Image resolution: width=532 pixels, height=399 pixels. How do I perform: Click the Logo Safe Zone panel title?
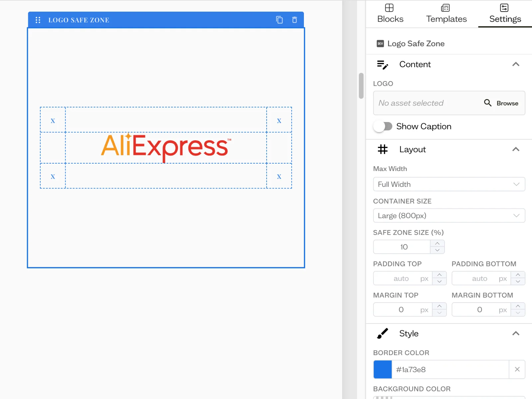tap(416, 44)
